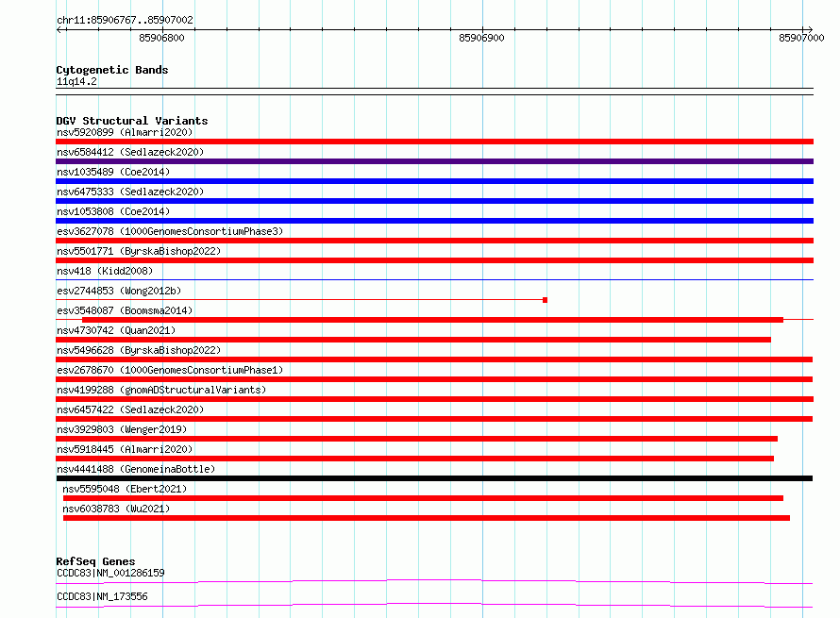Click the Cytogenetic Bands track title
The image size is (840, 618).
112,70
